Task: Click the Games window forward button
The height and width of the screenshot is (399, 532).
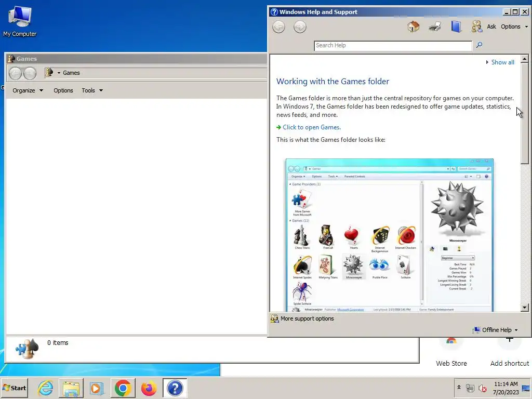Action: click(x=30, y=73)
